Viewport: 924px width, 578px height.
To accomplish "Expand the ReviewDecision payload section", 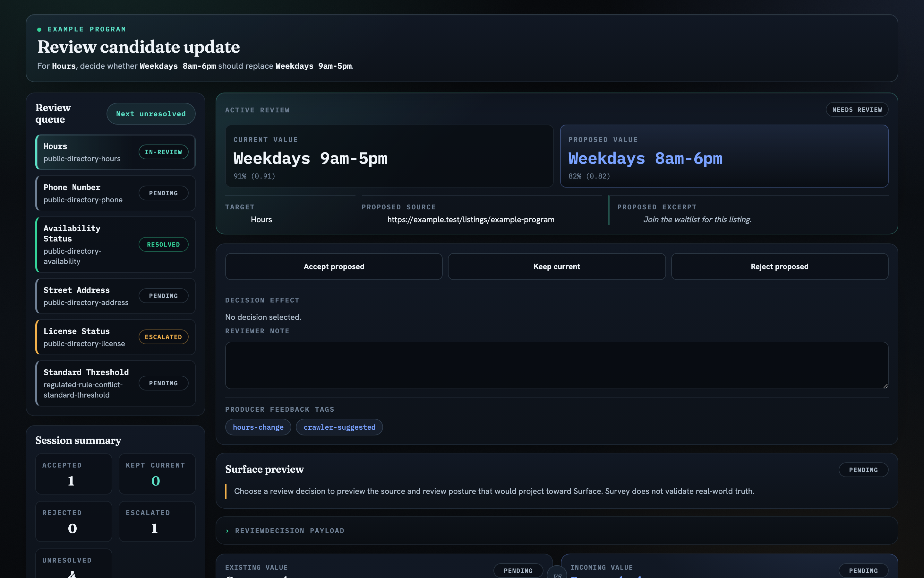I will pyautogui.click(x=557, y=530).
